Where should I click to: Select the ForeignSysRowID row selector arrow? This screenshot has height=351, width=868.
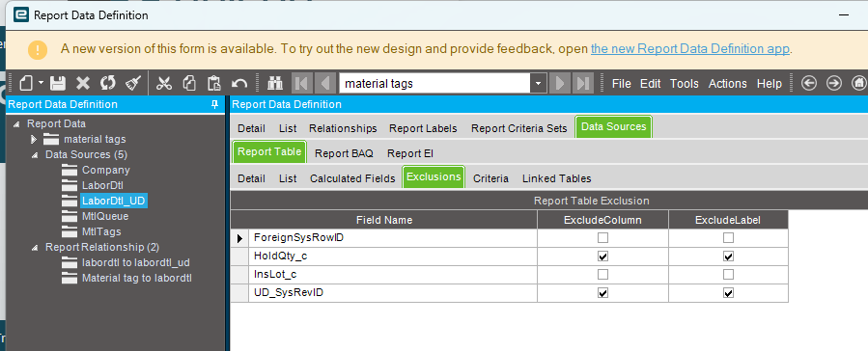pos(239,238)
